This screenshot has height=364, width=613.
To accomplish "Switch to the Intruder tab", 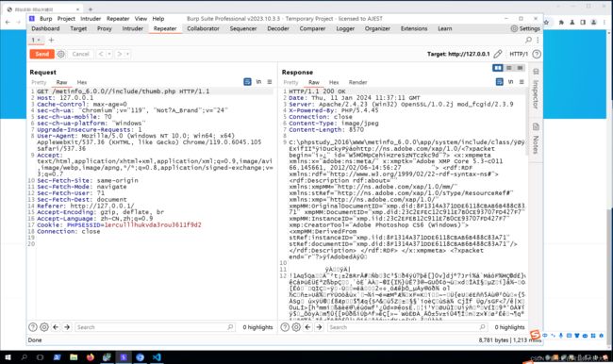I will pos(133,28).
